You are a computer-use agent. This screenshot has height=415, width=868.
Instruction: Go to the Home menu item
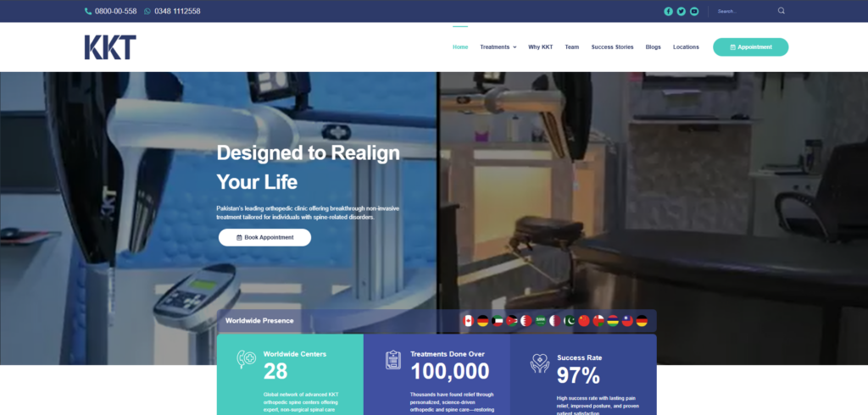460,47
